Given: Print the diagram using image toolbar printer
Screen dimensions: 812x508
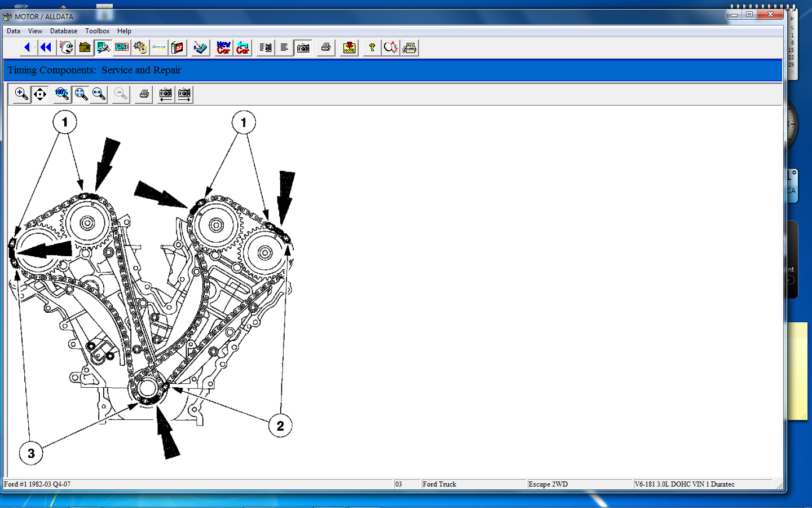Looking at the screenshot, I should pyautogui.click(x=144, y=94).
